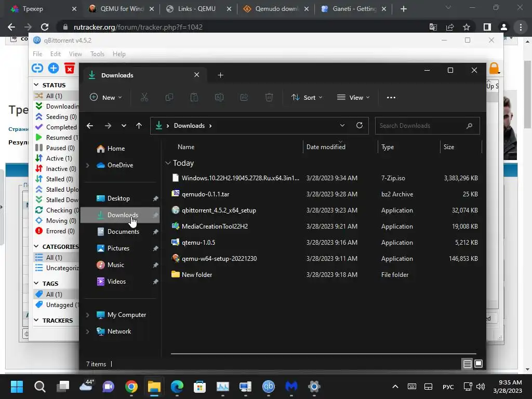Image resolution: width=532 pixels, height=399 pixels.
Task: Open the Sort dropdown
Action: [x=307, y=97]
